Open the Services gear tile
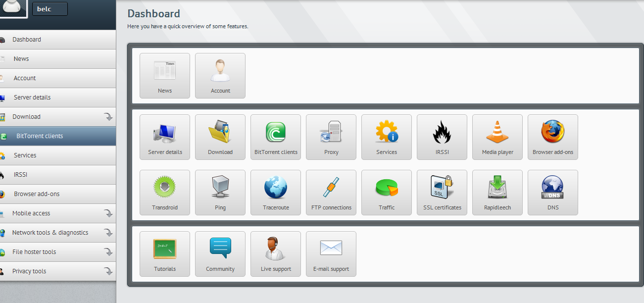Image resolution: width=644 pixels, height=303 pixels. [387, 137]
